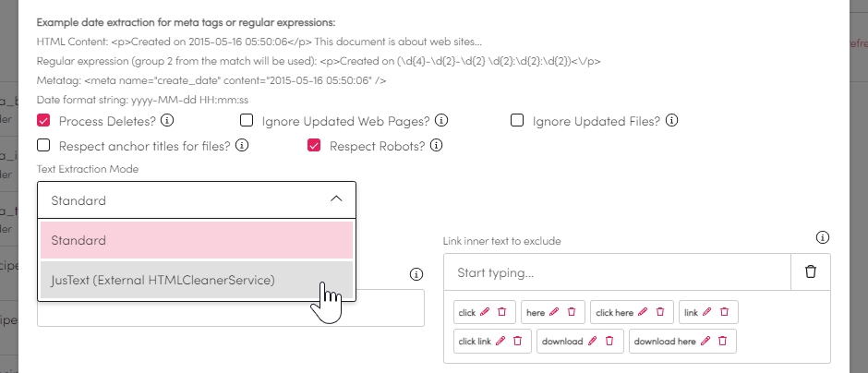Click the Start typing input field
868x373 pixels.
coord(617,272)
